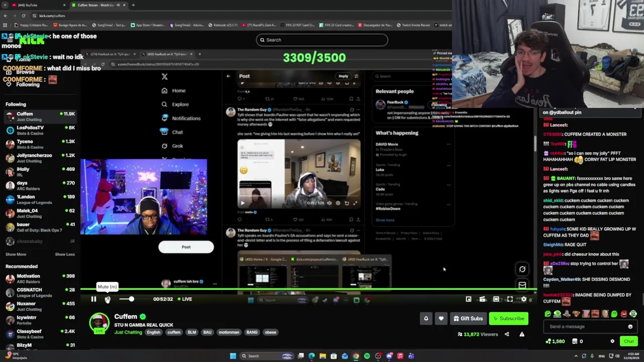The height and width of the screenshot is (362, 644).
Task: Enter fullscreen mode in the player
Action: (510, 299)
